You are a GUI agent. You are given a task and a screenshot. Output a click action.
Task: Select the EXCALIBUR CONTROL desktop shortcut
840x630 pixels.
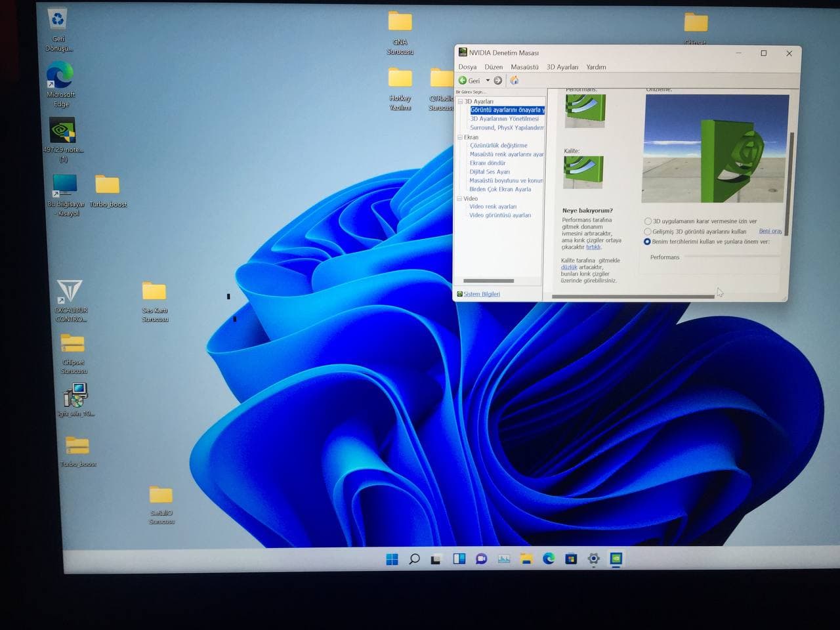[x=70, y=301]
